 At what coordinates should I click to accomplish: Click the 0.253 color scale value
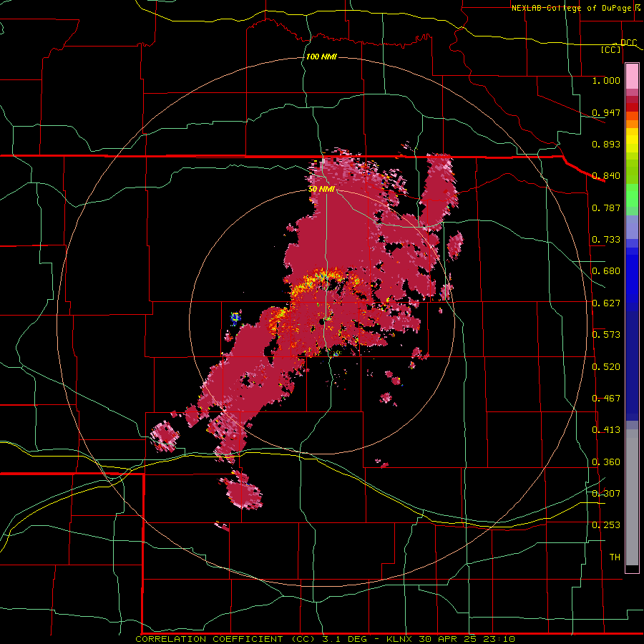[606, 525]
